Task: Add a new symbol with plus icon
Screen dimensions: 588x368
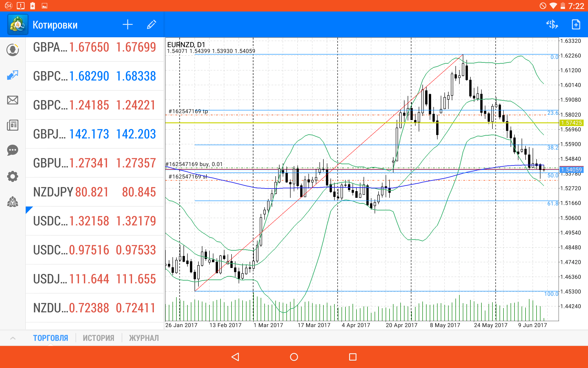Action: point(127,25)
